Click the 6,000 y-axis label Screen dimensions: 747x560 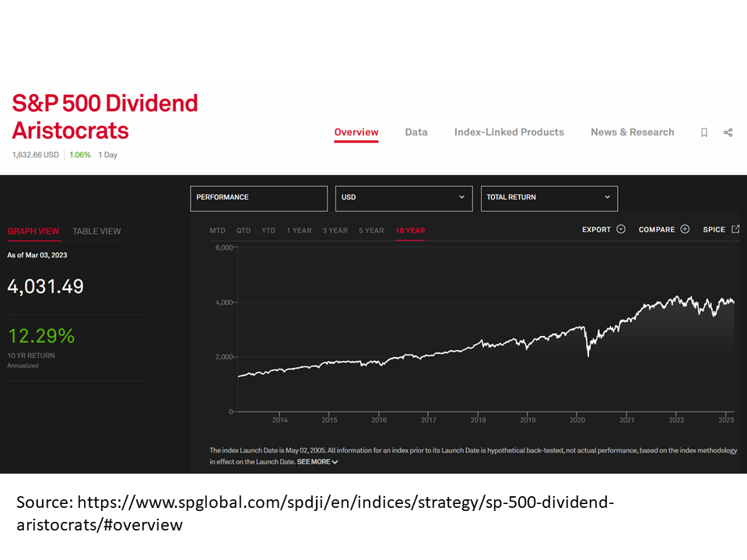224,247
